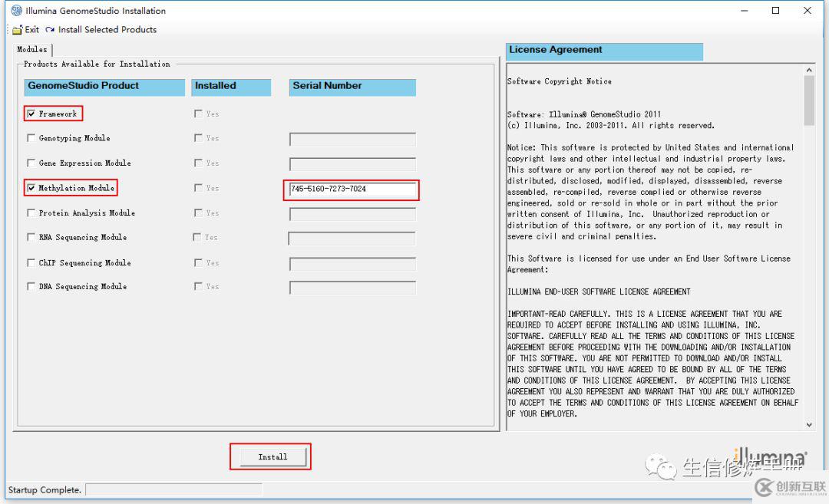829x504 pixels.
Task: Select the RNA Sequencing Module checkbox
Action: 31,237
